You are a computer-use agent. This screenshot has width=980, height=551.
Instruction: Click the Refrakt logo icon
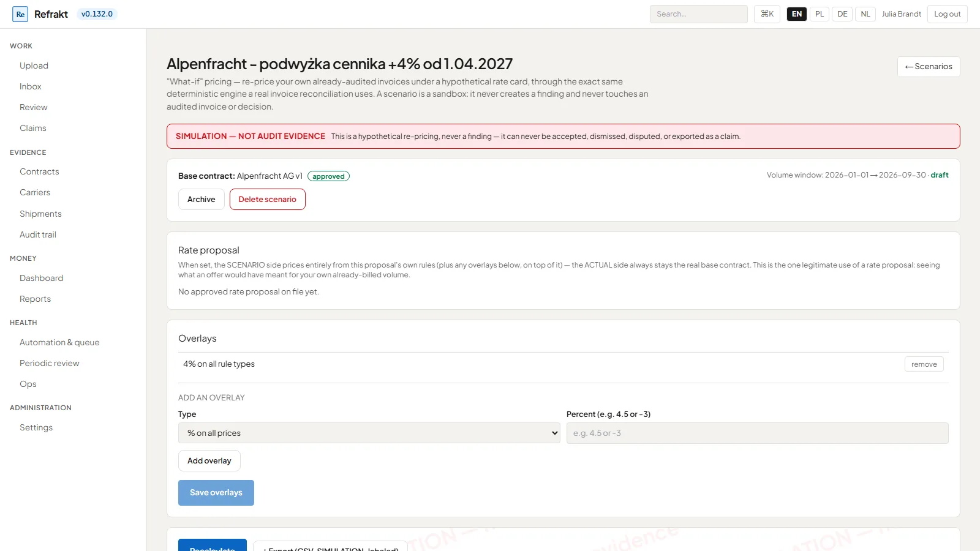pos(20,14)
